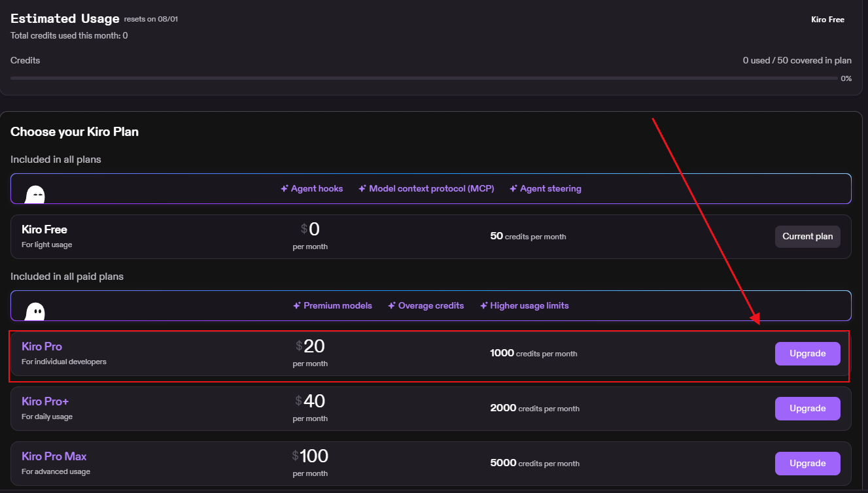Click the "For advanced usage" description

[x=56, y=471]
